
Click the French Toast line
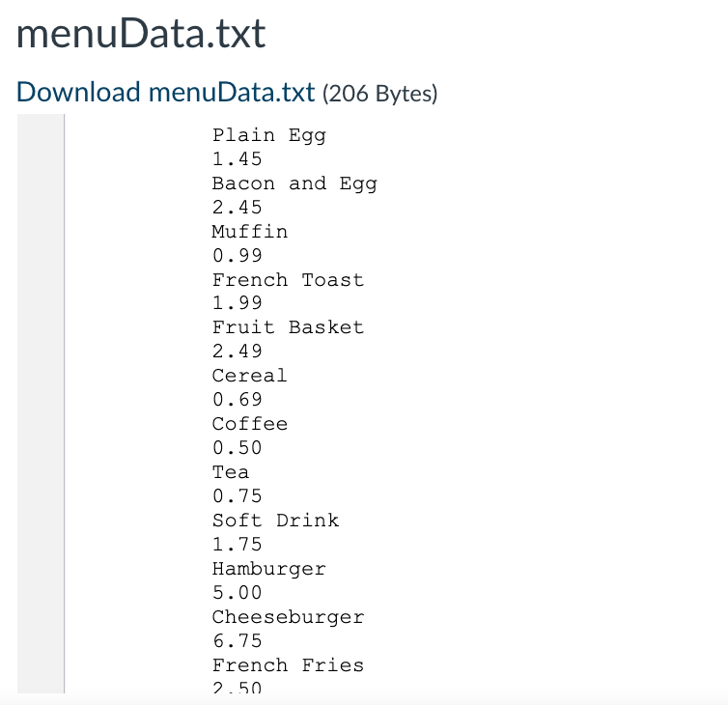(289, 279)
